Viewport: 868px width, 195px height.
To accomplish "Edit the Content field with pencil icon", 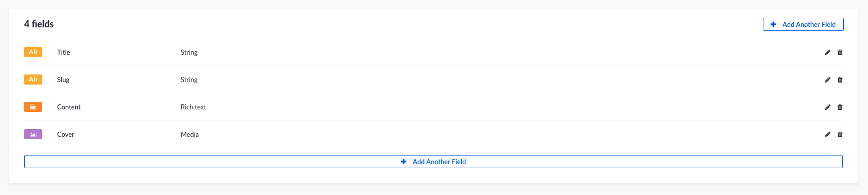I will click(828, 107).
